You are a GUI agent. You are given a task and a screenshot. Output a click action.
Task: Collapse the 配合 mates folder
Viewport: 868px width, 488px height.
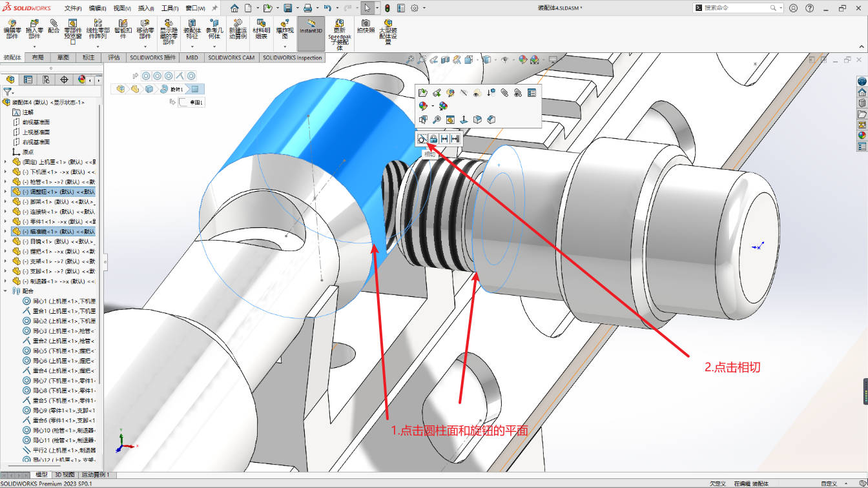tap(6, 290)
